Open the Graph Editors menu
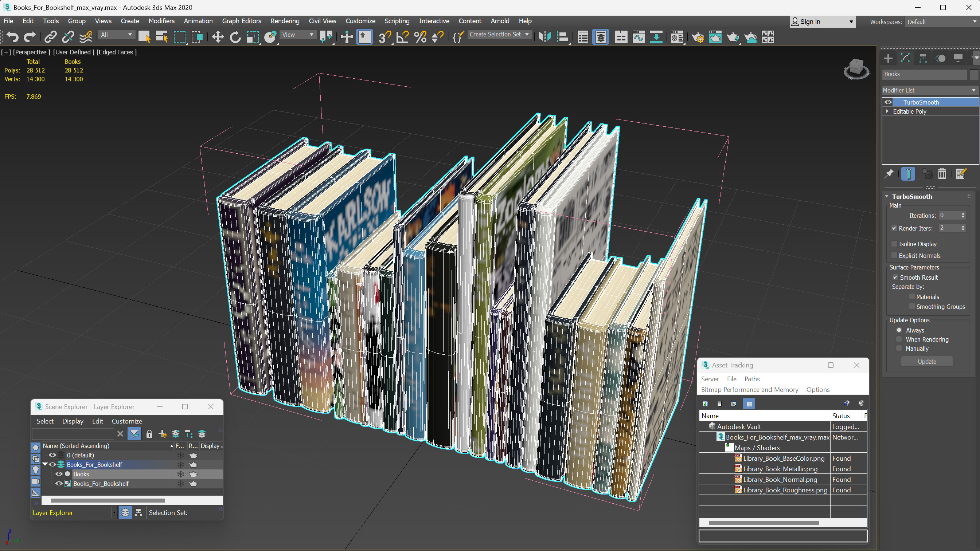Viewport: 980px width, 551px height. (241, 21)
